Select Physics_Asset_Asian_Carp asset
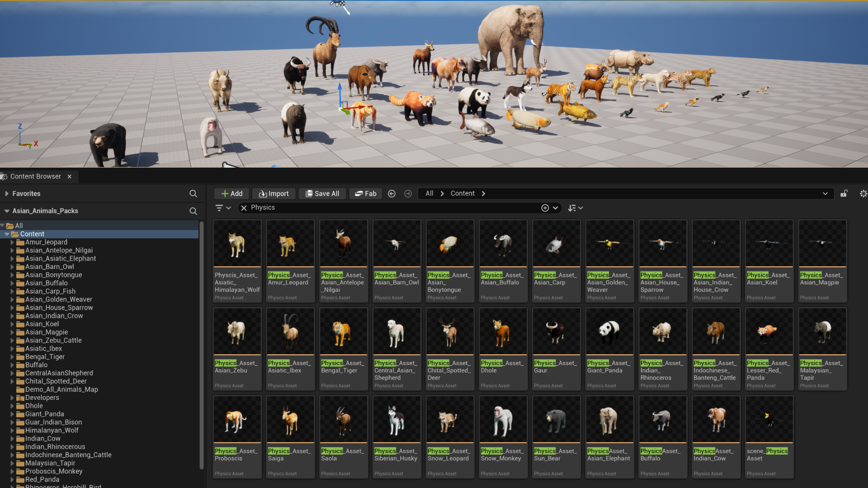The height and width of the screenshot is (488, 868). (x=557, y=261)
